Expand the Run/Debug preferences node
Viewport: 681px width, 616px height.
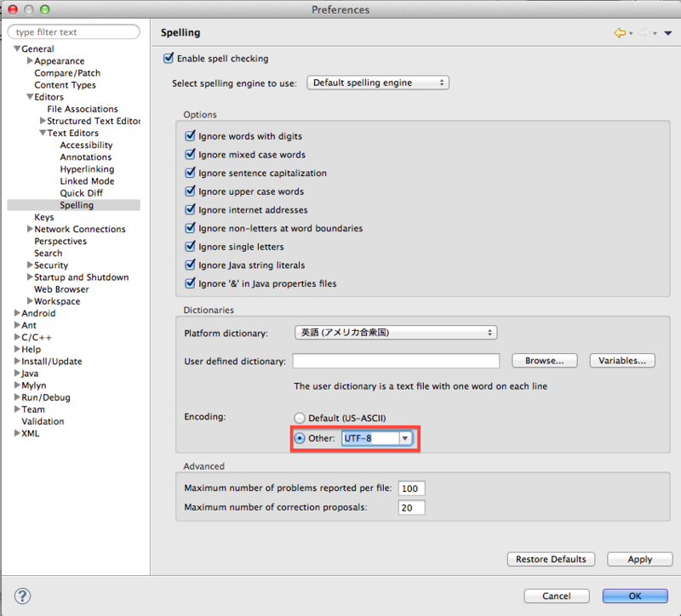[x=17, y=396]
